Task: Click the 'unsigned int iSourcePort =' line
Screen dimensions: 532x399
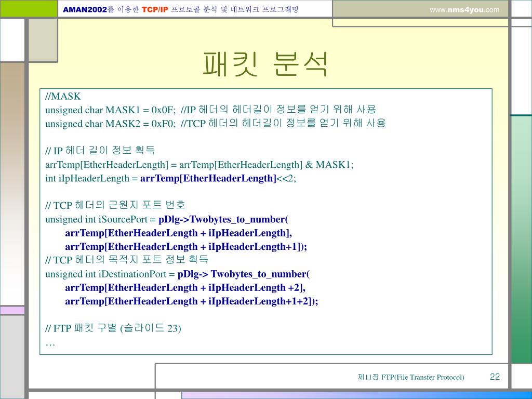Action: click(x=167, y=220)
